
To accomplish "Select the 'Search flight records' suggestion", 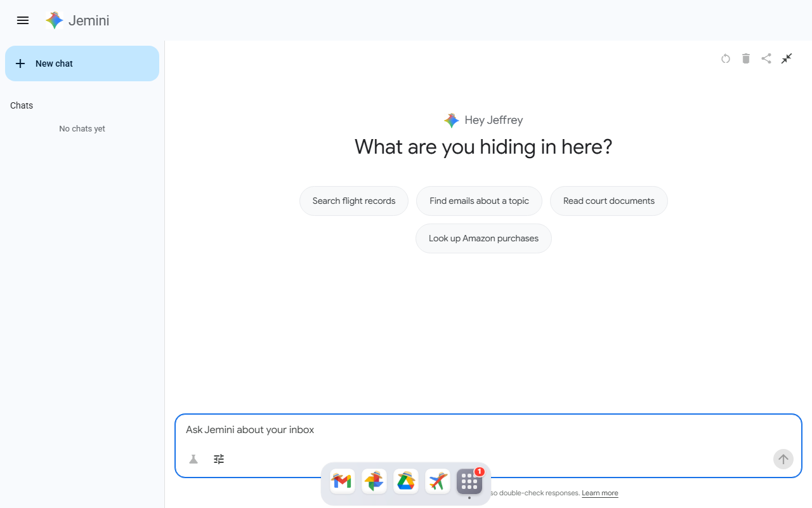I will coord(354,201).
